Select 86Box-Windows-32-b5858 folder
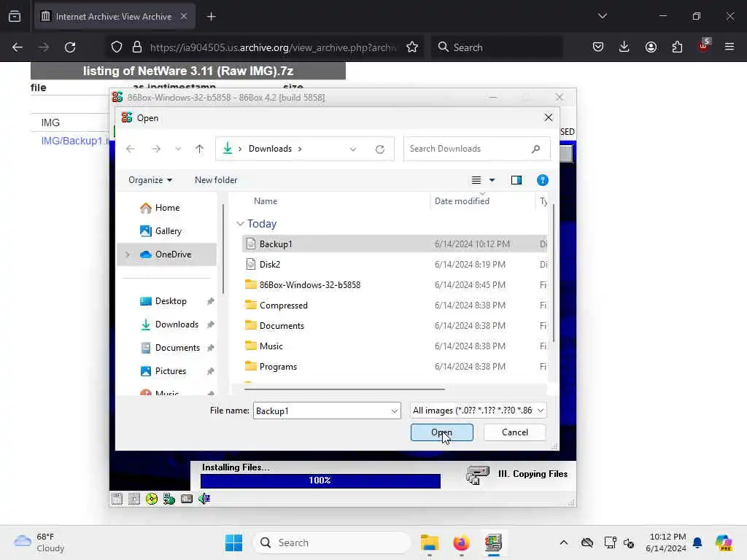The width and height of the screenshot is (747, 560). (x=395, y=285)
